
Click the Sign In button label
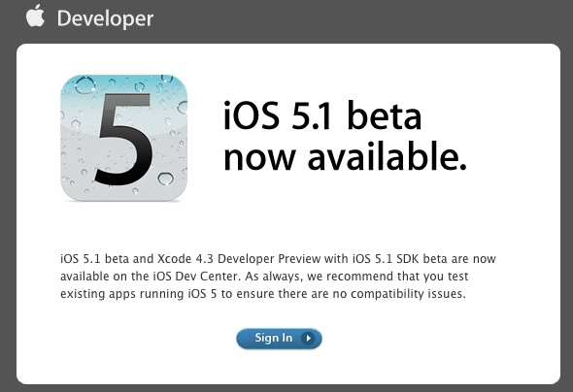point(273,338)
